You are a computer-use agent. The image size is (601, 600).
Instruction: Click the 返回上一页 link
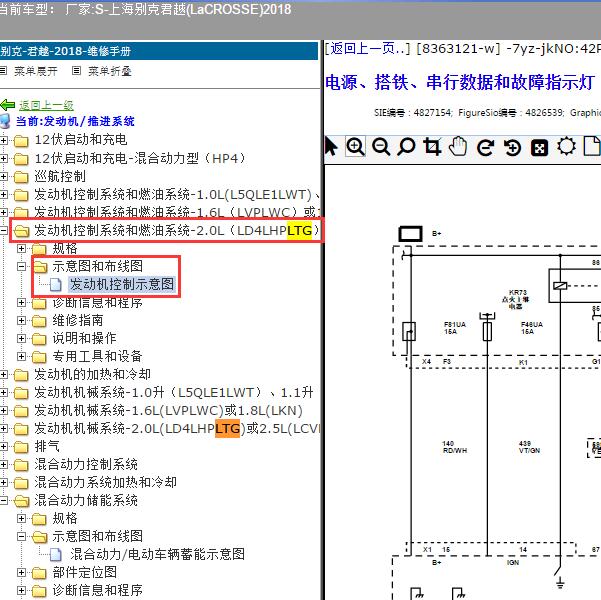coord(368,49)
